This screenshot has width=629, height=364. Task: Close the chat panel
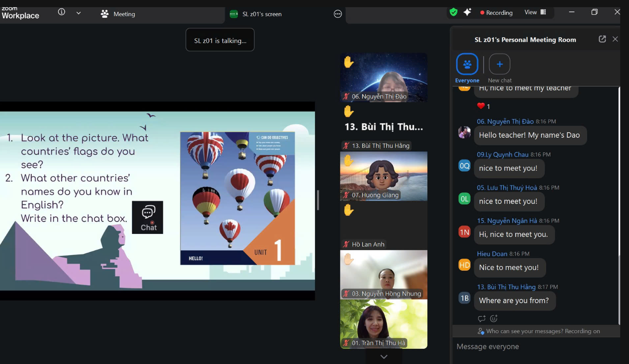pos(615,39)
